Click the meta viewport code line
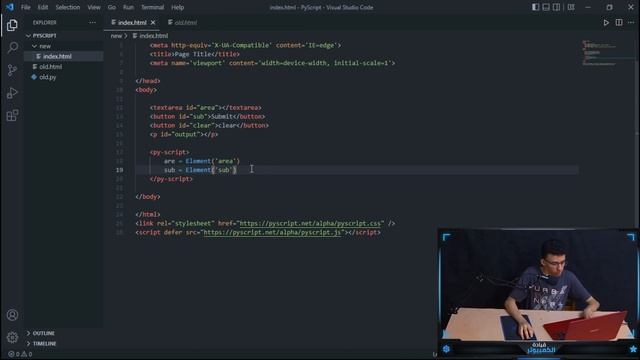Viewport: 640px width, 360px height. pyautogui.click(x=272, y=63)
